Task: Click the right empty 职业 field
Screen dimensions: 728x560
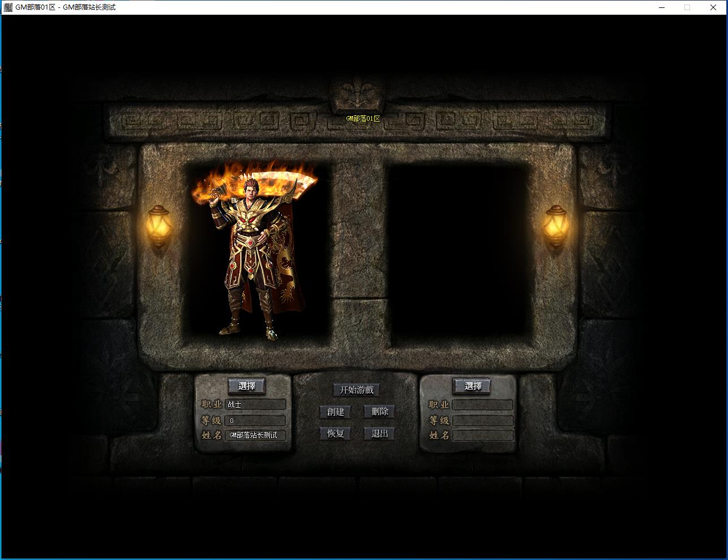Action: point(483,405)
